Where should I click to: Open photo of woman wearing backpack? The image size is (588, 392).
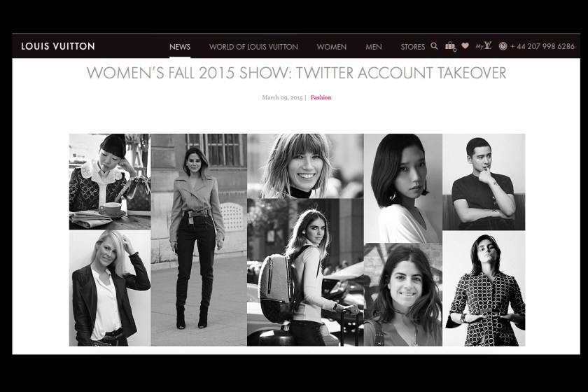[305, 272]
